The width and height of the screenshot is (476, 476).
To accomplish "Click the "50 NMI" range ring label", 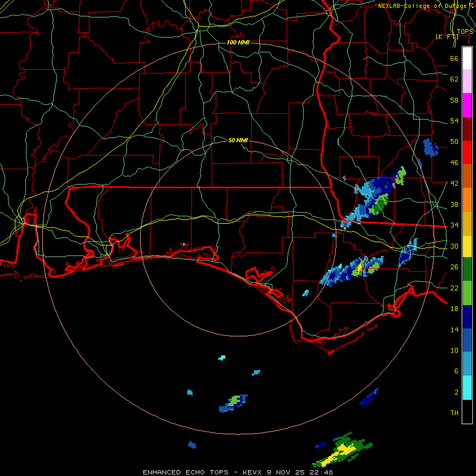I will click(x=238, y=140).
